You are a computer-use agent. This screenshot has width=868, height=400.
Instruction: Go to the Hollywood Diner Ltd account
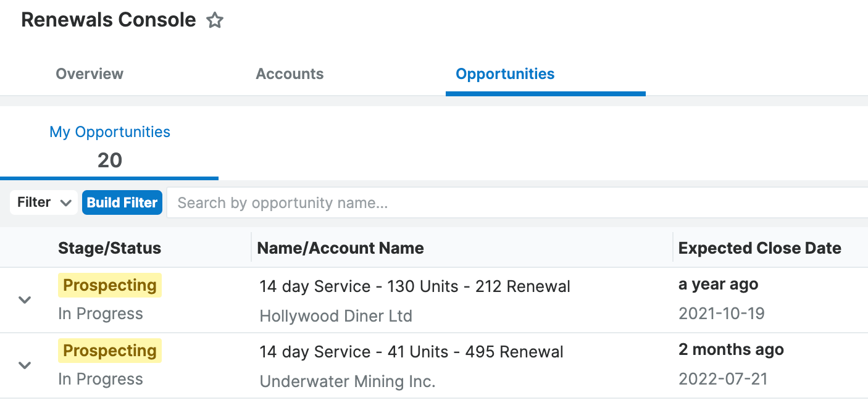[x=336, y=316]
